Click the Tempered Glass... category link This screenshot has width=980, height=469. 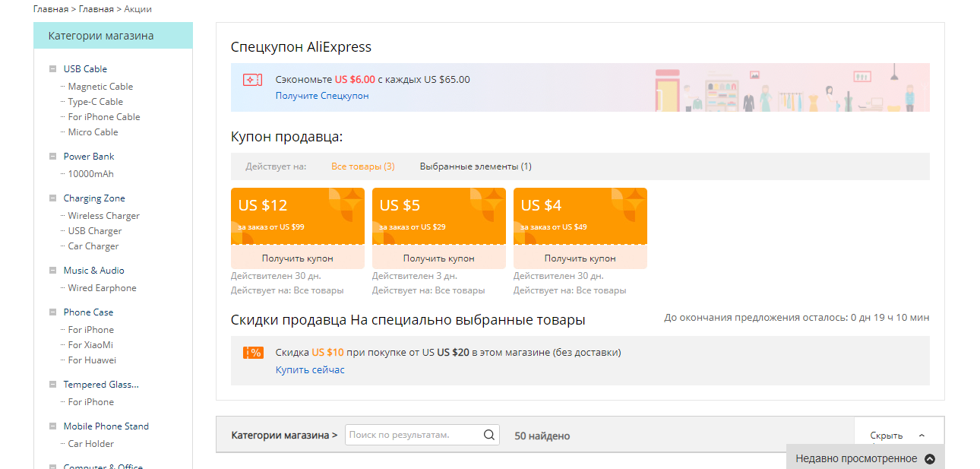coord(101,385)
